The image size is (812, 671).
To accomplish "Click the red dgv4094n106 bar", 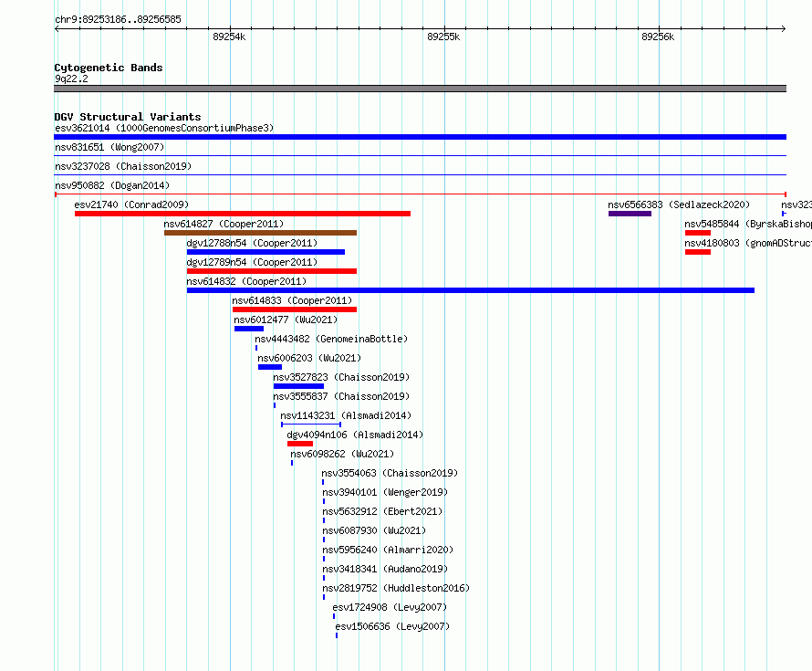I will click(300, 444).
